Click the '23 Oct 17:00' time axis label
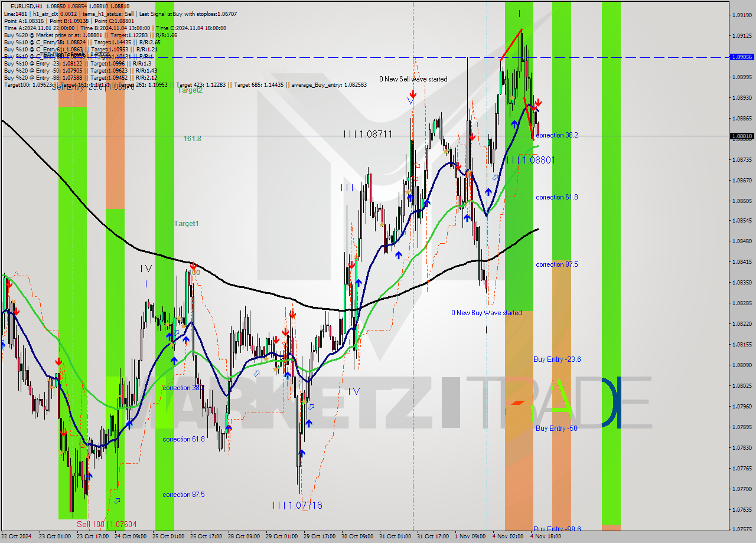The image size is (756, 543). click(92, 537)
